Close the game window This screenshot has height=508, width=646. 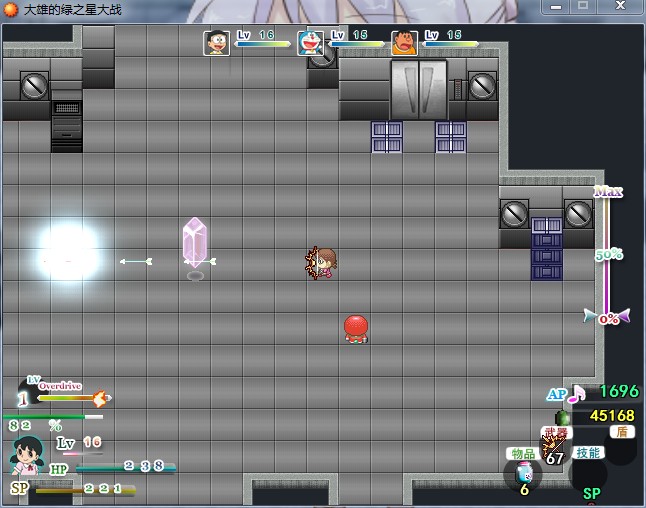tap(620, 6)
